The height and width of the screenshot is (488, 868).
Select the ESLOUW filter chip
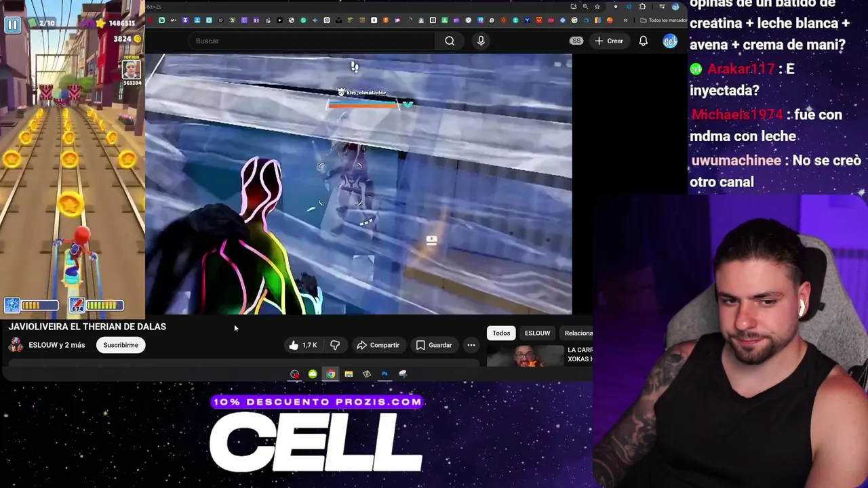(537, 333)
